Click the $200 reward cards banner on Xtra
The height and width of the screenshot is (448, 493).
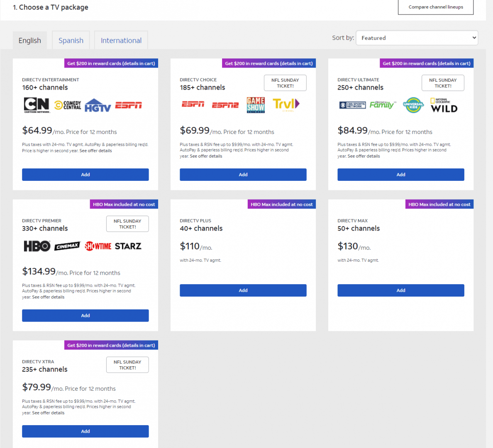[111, 345]
